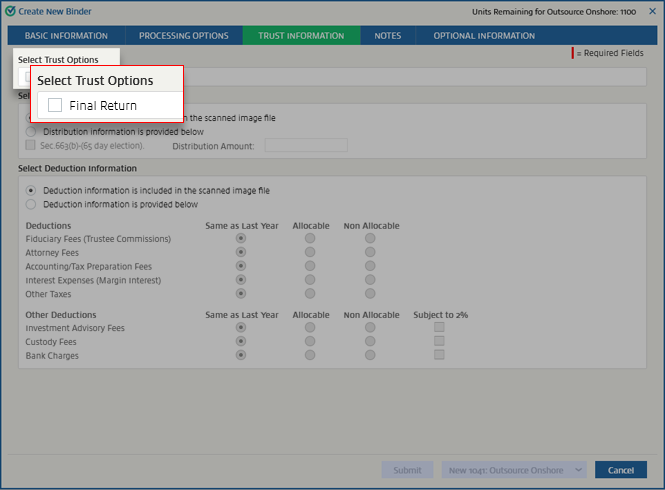The width and height of the screenshot is (665, 490).
Task: Close the Create New Binder dialog
Action: coord(652,10)
